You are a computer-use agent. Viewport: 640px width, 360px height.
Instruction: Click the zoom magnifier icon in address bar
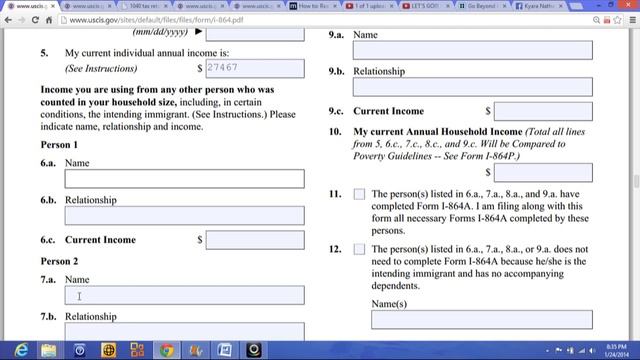(x=596, y=20)
